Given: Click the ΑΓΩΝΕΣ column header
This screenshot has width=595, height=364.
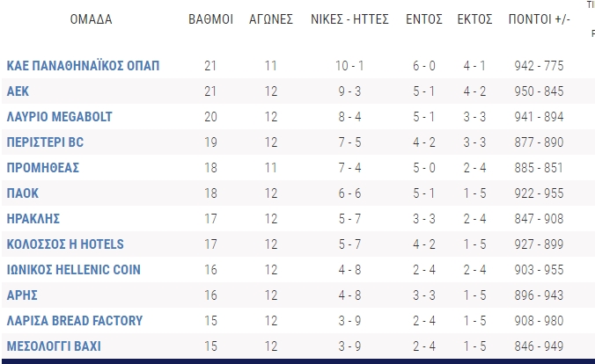Looking at the screenshot, I should (271, 19).
